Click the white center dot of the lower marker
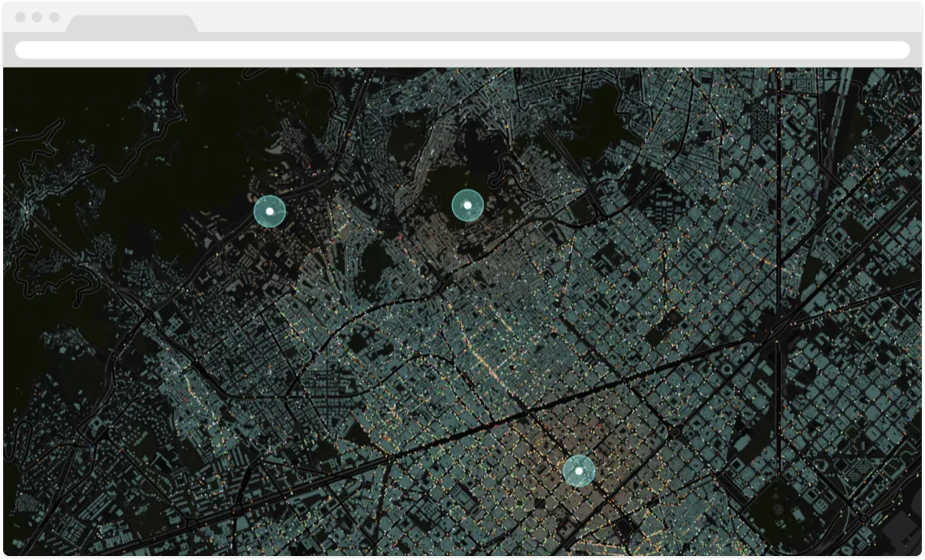 tap(579, 471)
